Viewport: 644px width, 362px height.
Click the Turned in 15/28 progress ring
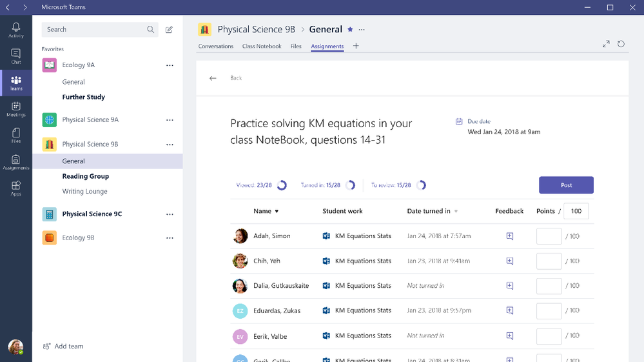coord(350,185)
